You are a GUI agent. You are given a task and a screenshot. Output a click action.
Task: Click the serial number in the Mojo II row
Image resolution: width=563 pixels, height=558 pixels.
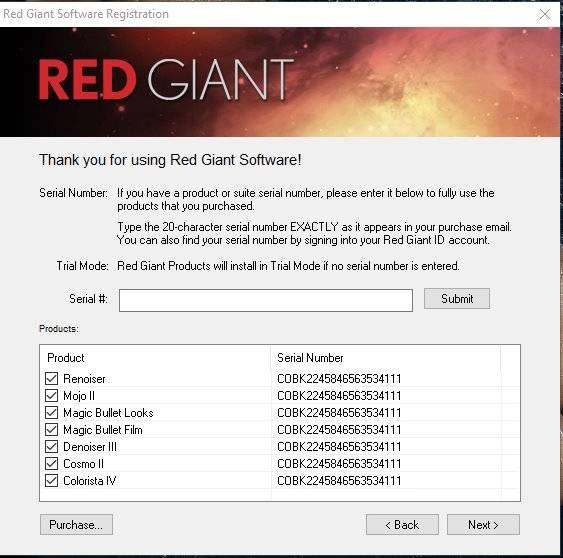point(339,396)
